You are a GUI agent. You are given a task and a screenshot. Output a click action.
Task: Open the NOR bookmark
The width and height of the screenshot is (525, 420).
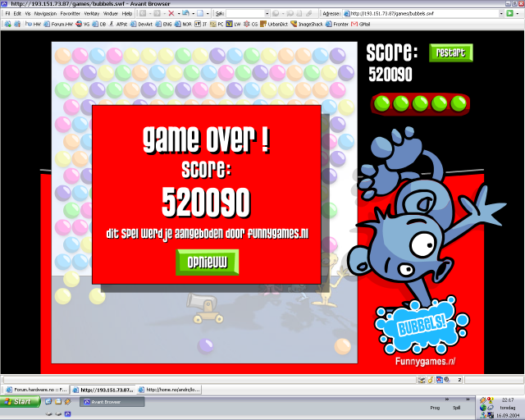[183, 24]
